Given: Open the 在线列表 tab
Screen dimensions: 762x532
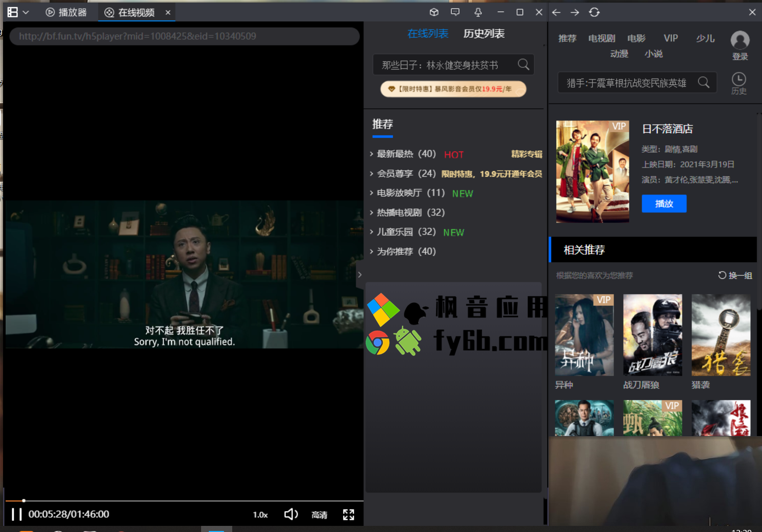Looking at the screenshot, I should tap(428, 34).
